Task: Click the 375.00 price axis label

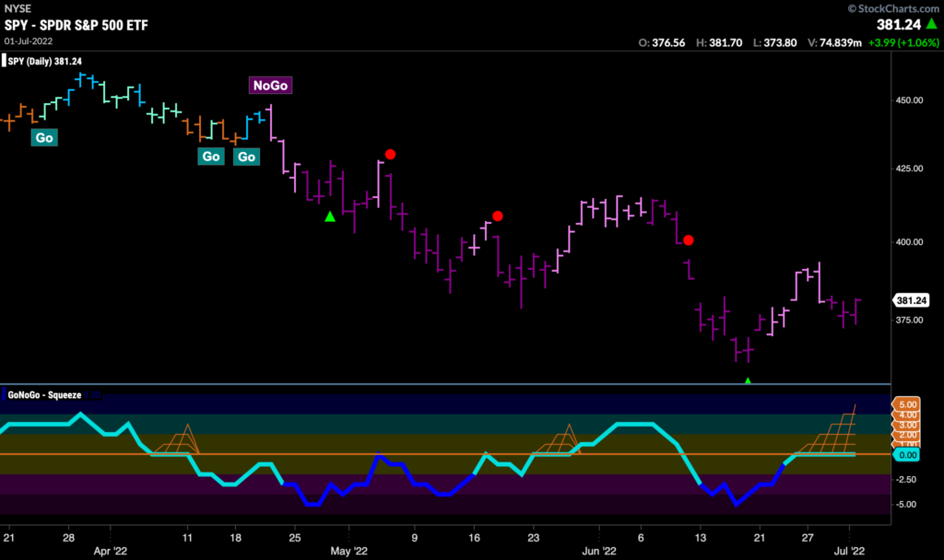Action: tap(909, 320)
